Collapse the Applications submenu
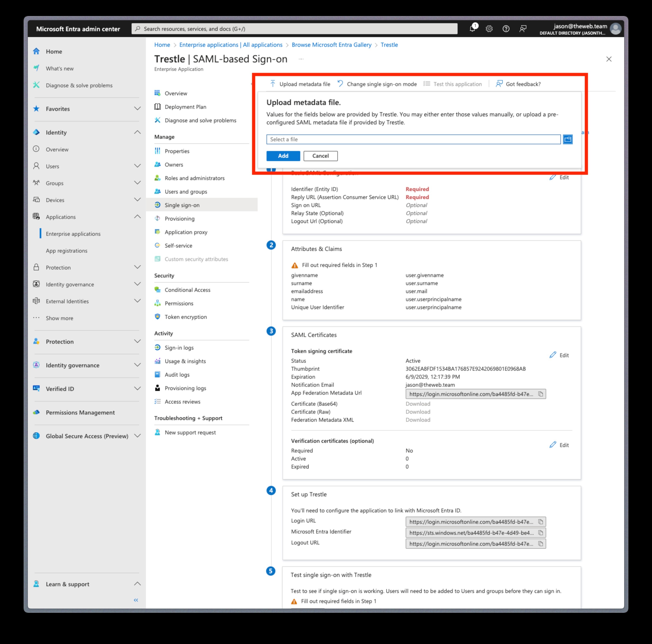The height and width of the screenshot is (644, 652). 137,217
